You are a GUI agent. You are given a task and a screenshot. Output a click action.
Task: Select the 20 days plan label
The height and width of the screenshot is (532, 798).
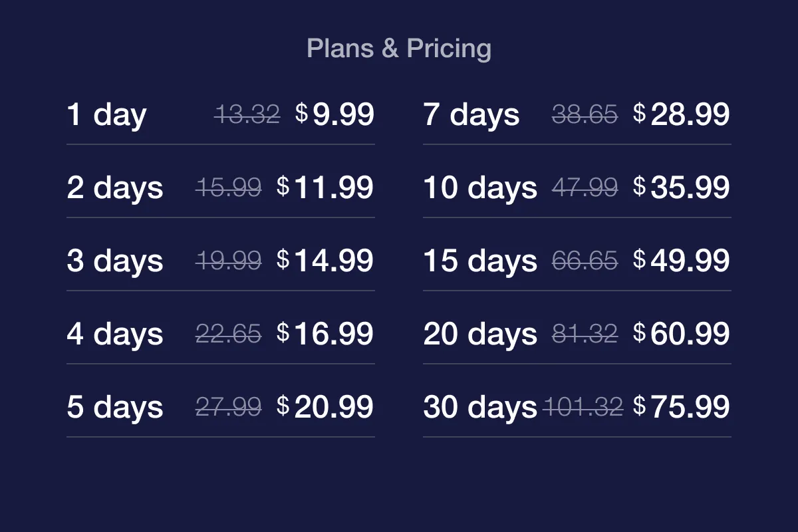point(479,334)
